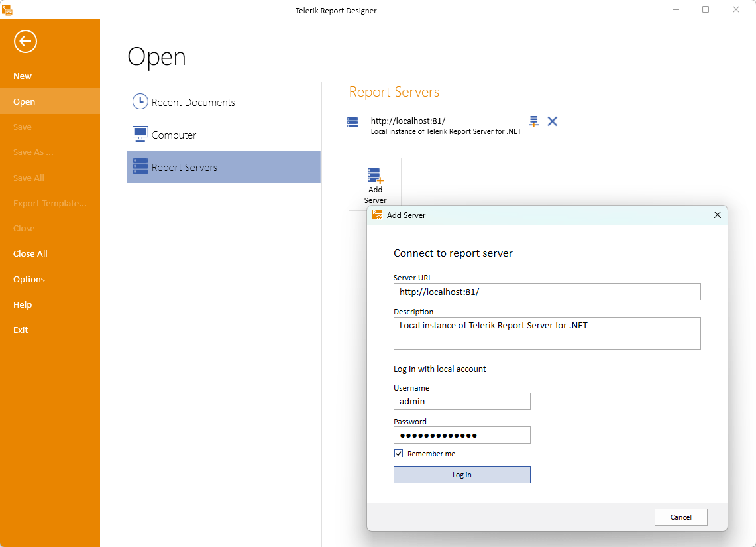756x547 pixels.
Task: Remove the localhost server with X icon
Action: click(x=553, y=121)
